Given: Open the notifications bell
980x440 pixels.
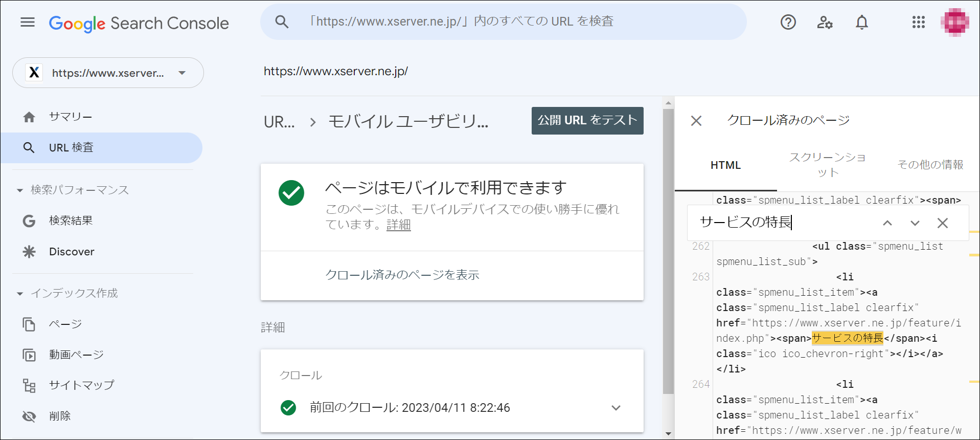Looking at the screenshot, I should tap(862, 22).
